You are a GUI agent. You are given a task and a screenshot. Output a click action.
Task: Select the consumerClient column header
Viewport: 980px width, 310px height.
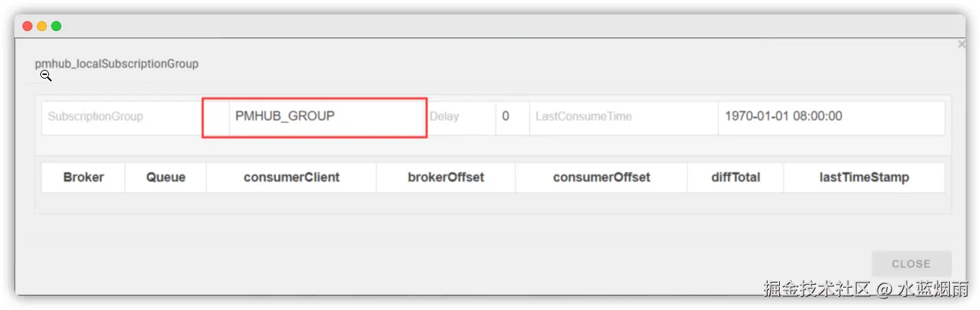292,177
